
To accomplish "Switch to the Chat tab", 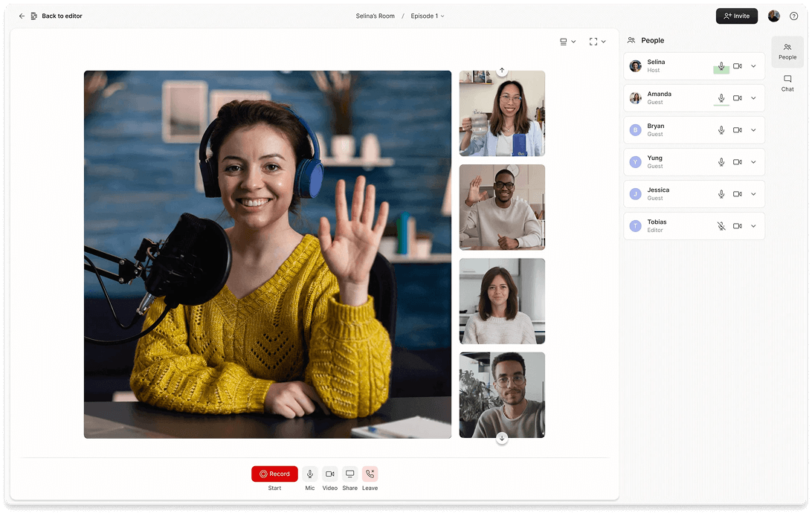I will click(787, 83).
